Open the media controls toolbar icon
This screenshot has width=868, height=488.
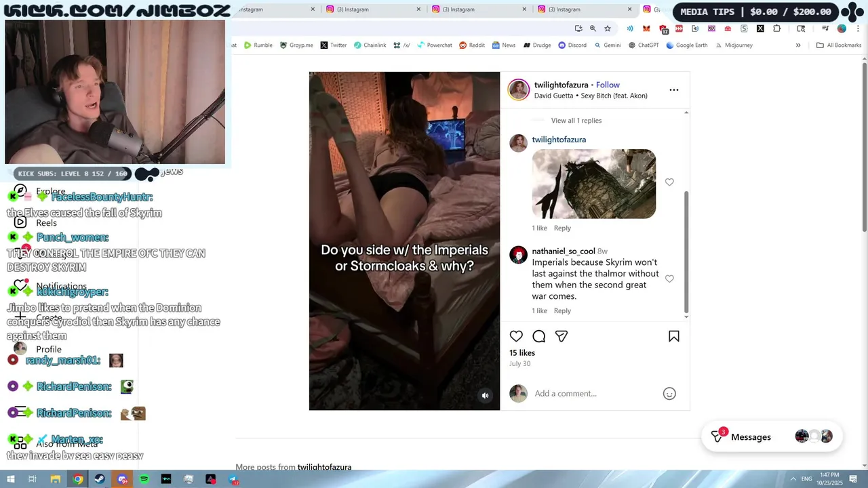pos(825,28)
